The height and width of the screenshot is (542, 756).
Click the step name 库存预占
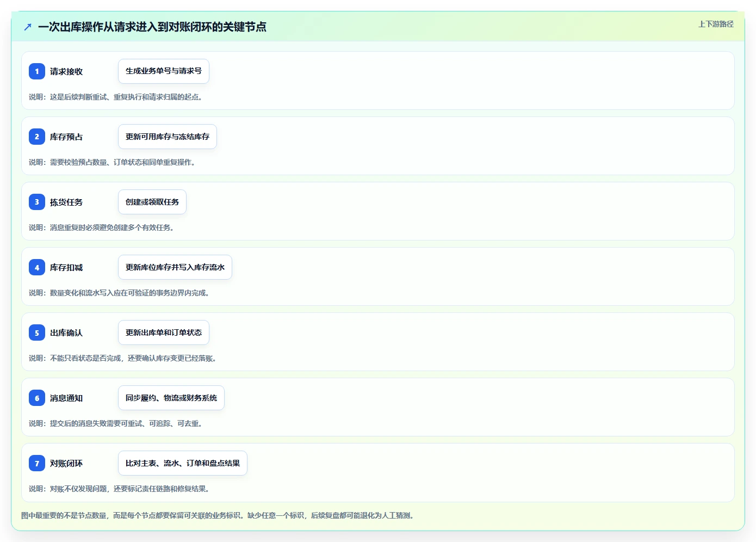[66, 137]
